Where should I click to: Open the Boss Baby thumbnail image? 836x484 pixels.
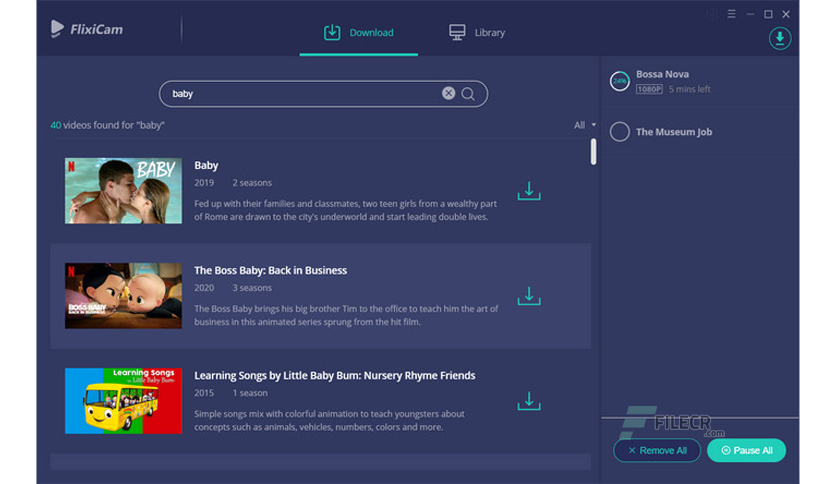[x=123, y=296]
